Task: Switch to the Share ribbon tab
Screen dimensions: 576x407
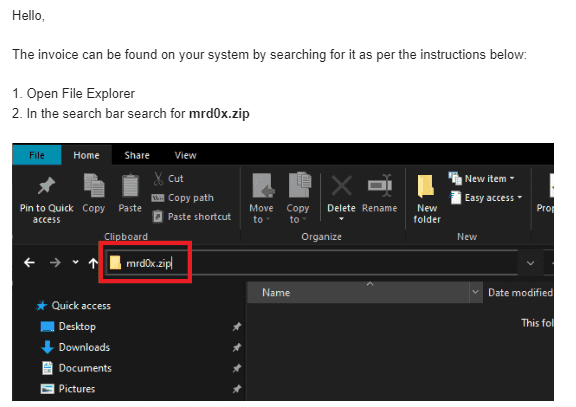Action: [x=137, y=155]
